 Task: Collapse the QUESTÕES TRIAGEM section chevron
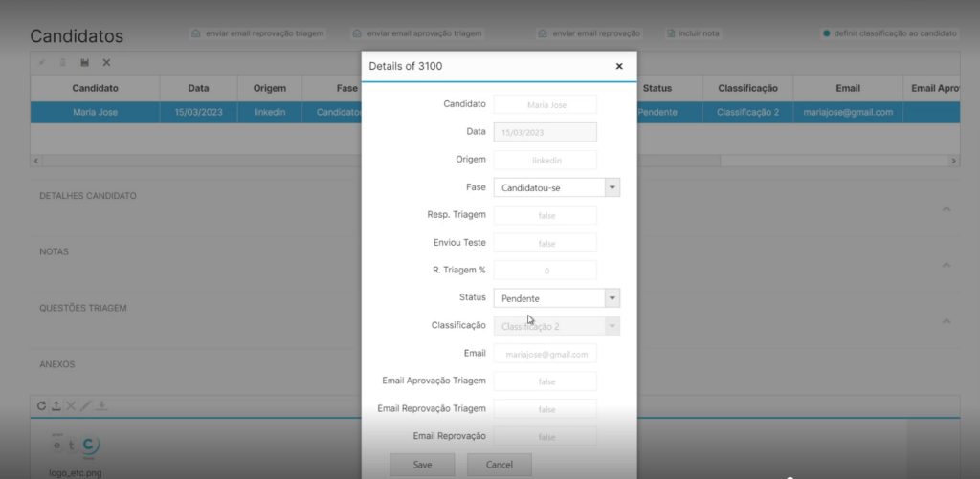[947, 321]
